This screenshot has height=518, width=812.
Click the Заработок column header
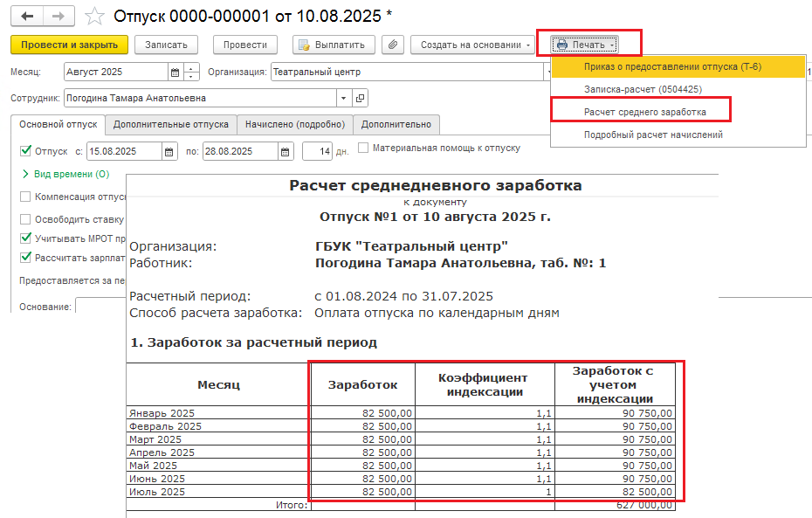tap(362, 384)
